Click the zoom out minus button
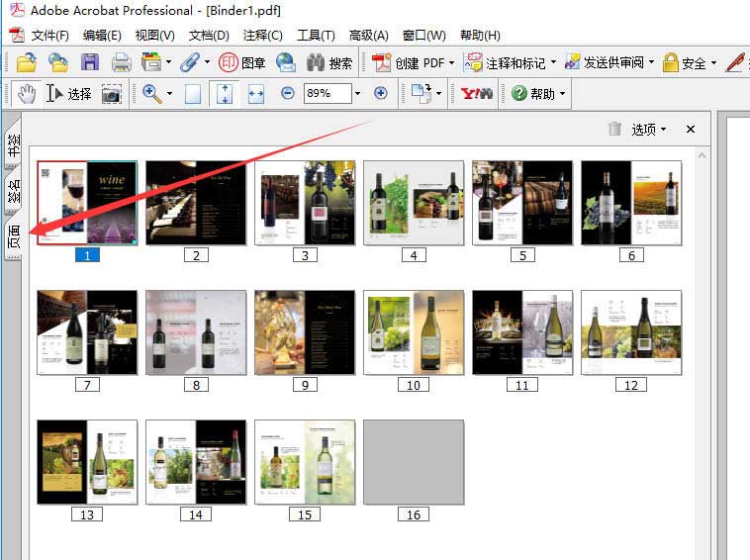Image resolution: width=750 pixels, height=560 pixels. 288,93
